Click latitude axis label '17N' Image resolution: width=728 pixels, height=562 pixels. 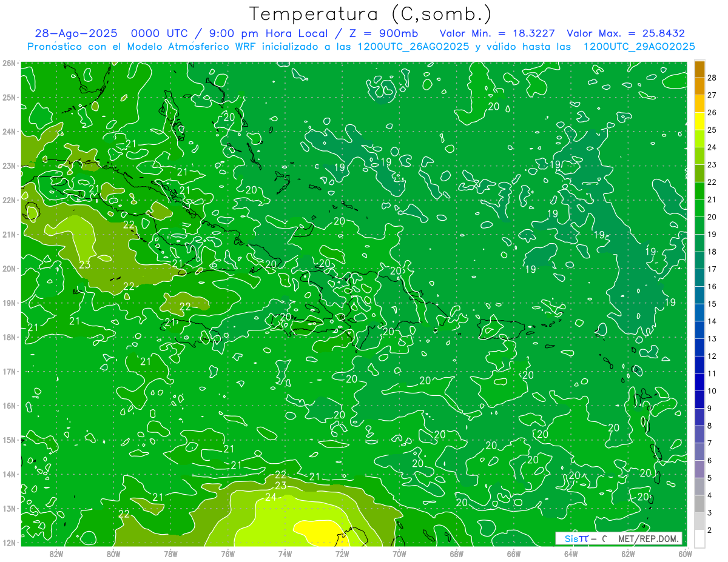8,371
